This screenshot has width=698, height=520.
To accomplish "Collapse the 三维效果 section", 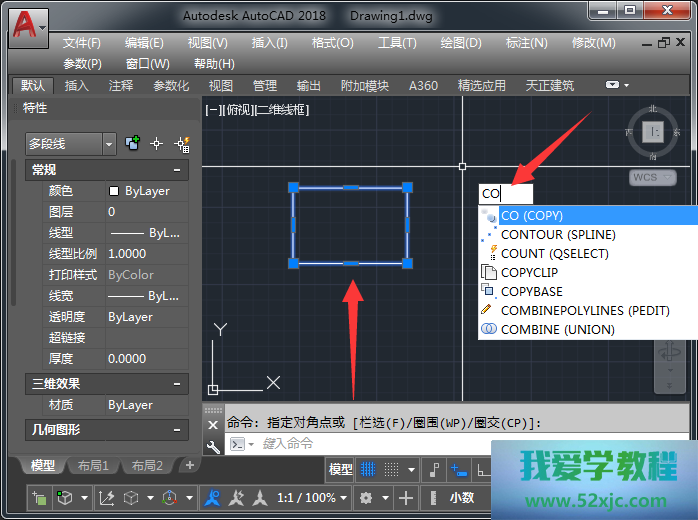I will pyautogui.click(x=177, y=384).
